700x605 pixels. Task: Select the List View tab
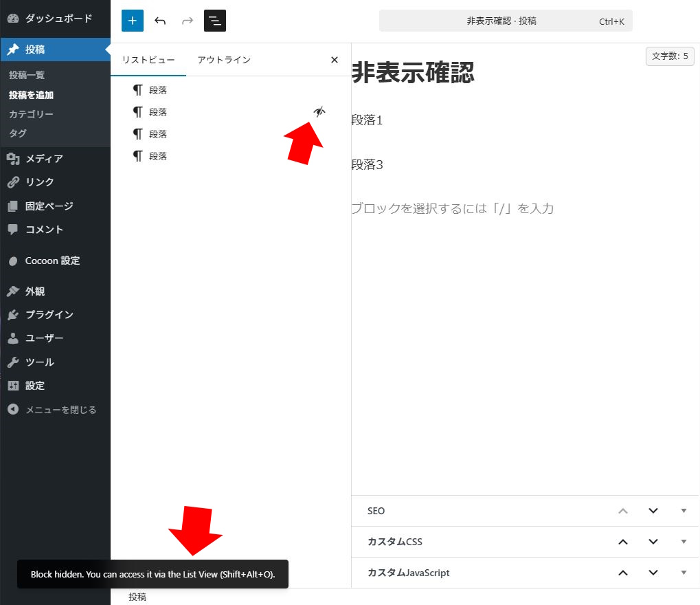(x=148, y=60)
